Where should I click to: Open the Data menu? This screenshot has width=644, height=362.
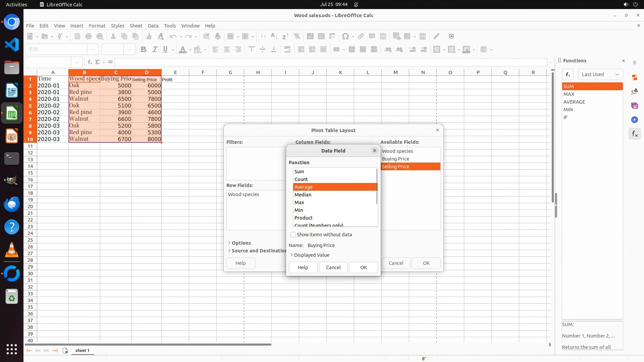[153, 26]
